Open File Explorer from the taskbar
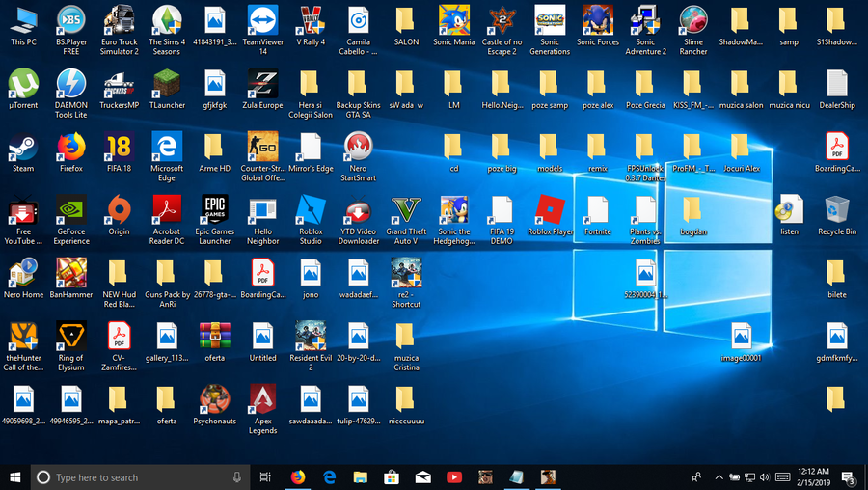The image size is (868, 490). pyautogui.click(x=361, y=477)
